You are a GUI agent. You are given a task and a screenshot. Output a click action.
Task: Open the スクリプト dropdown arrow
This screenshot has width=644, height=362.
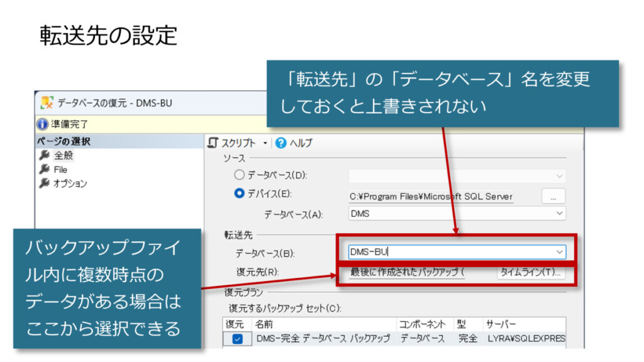[x=265, y=143]
